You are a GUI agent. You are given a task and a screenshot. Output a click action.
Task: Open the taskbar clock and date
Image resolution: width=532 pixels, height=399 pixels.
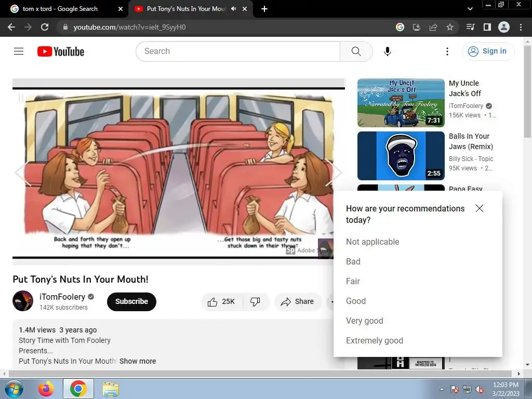coord(506,389)
